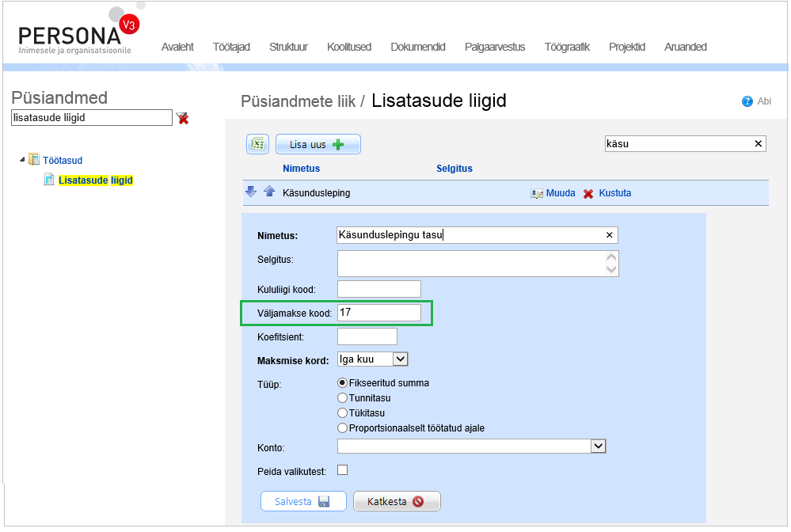Collapse the Töötasud tree node

[x=22, y=160]
